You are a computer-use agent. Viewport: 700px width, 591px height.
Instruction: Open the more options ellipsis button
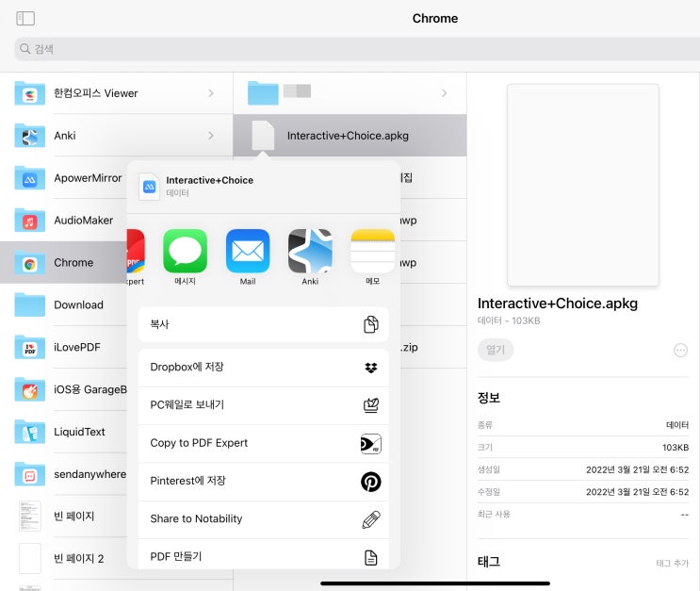(680, 351)
